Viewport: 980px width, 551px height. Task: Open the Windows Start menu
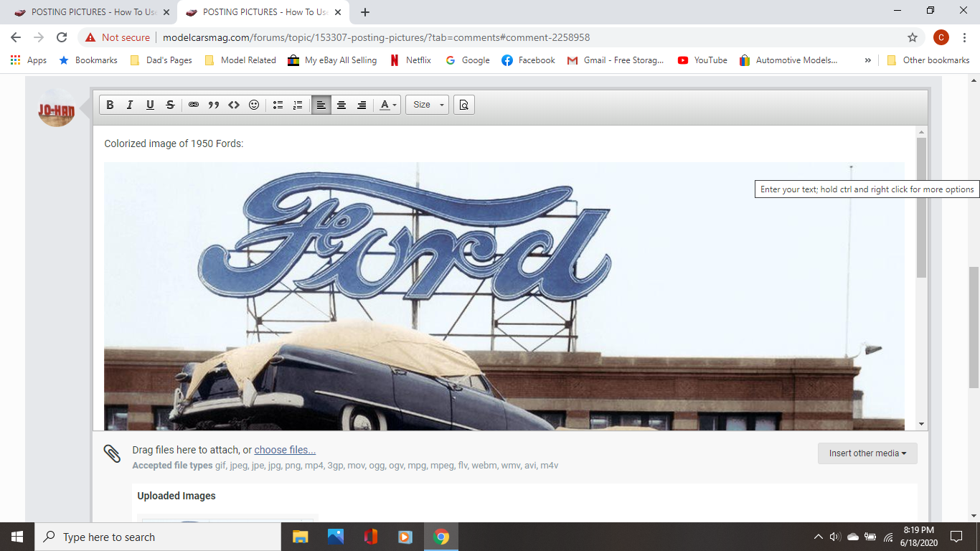(17, 537)
